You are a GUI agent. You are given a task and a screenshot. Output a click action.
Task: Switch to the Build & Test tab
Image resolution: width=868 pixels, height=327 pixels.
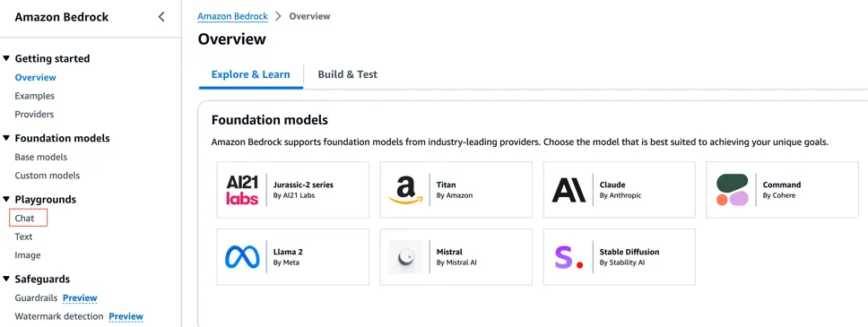348,74
